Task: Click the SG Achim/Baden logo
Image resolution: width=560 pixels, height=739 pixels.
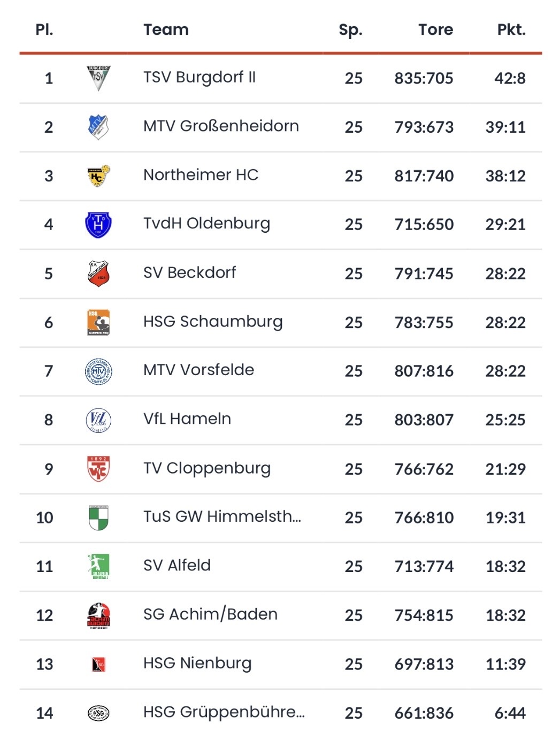Action: (98, 615)
